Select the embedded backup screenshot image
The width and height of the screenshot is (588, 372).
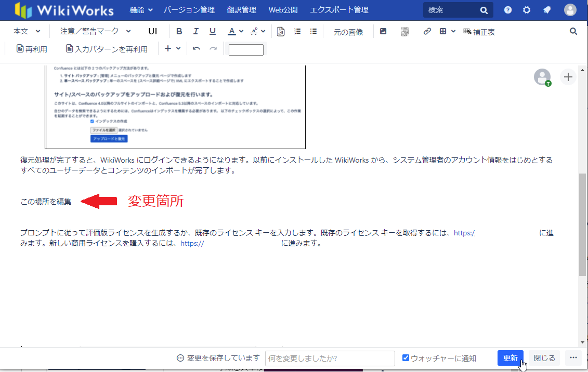pyautogui.click(x=175, y=107)
